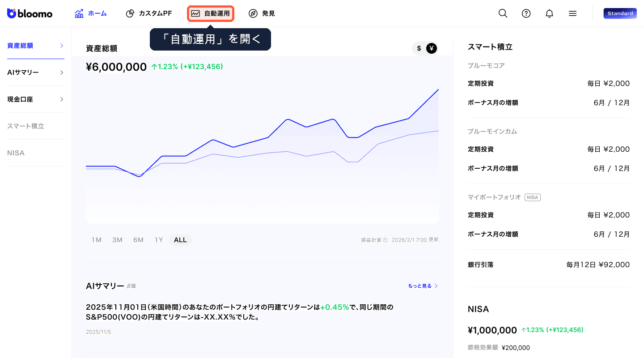Open 発見 tab
The width and height of the screenshot is (644, 358).
[x=262, y=13]
